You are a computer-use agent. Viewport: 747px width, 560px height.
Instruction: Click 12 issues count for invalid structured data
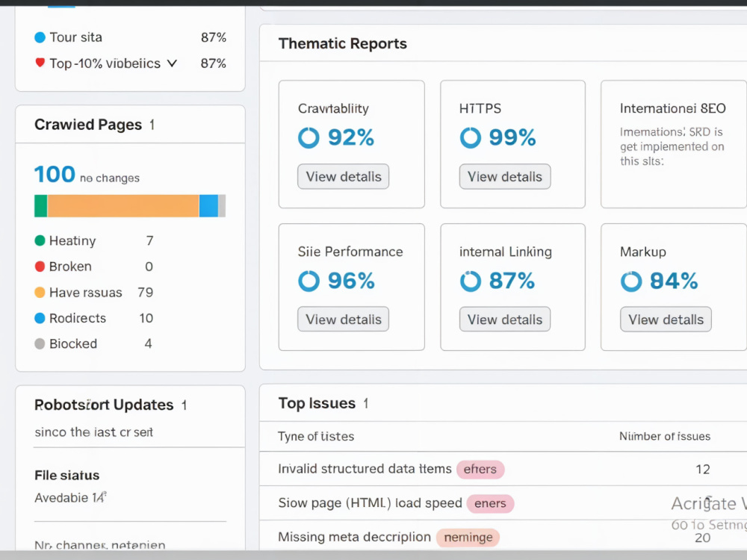pos(703,469)
